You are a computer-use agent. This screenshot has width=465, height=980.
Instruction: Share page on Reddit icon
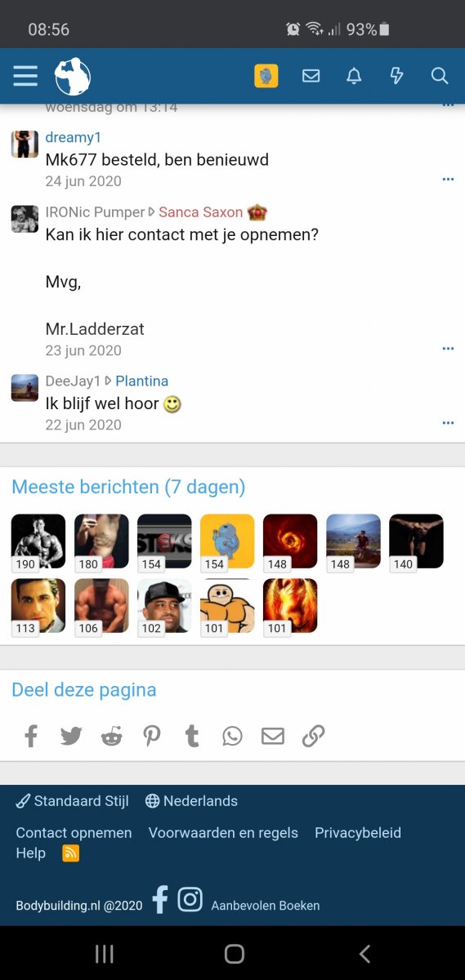click(111, 736)
